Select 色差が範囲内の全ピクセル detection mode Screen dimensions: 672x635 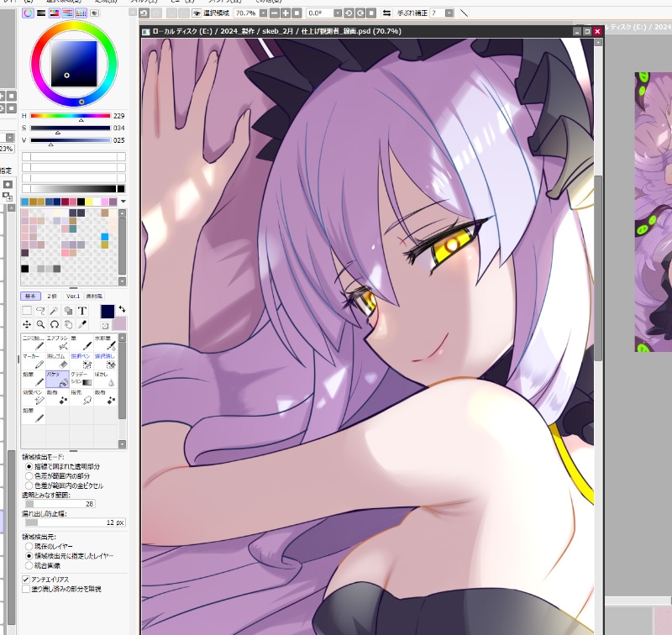(29, 485)
